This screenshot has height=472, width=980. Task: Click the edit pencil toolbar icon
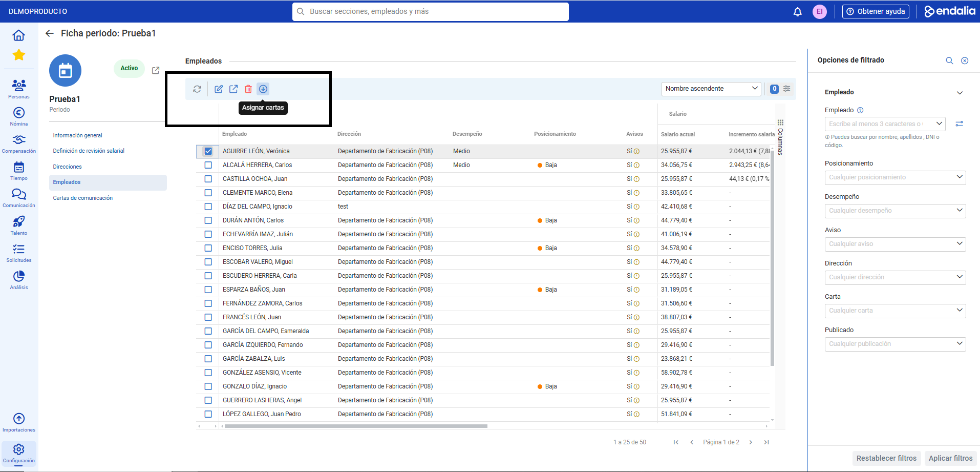219,89
